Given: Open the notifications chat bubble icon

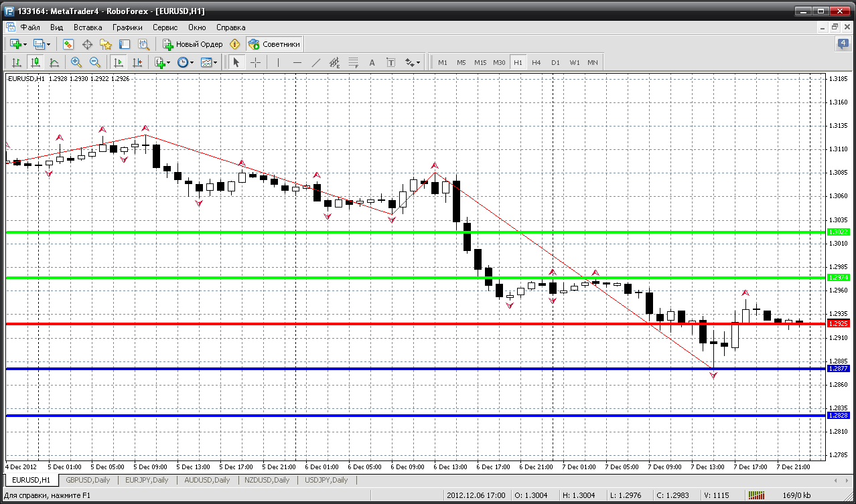Looking at the screenshot, I should 843,44.
